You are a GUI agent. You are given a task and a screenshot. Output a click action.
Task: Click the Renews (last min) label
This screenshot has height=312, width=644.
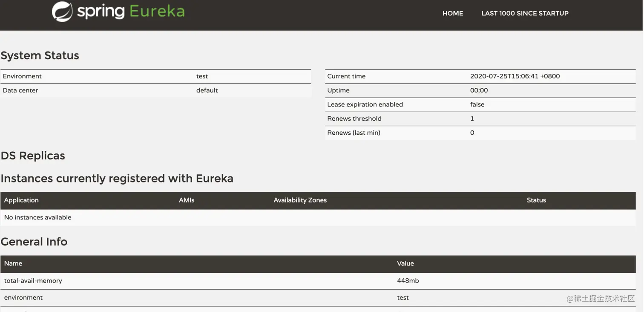[354, 133]
